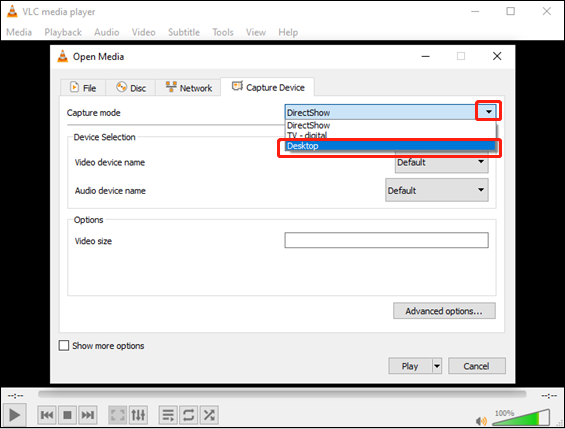Toggle fullscreen video icon

(117, 415)
